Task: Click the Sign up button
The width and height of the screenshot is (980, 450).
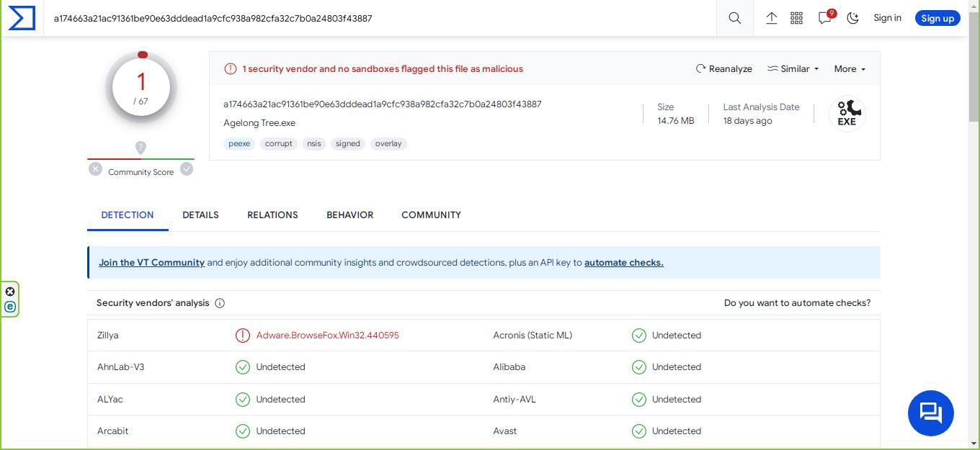Action: click(x=937, y=18)
